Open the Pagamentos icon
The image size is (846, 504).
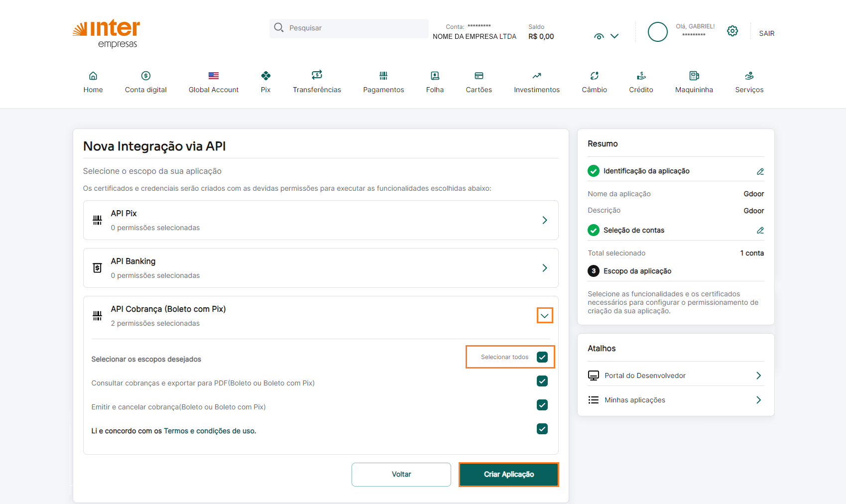pyautogui.click(x=383, y=75)
